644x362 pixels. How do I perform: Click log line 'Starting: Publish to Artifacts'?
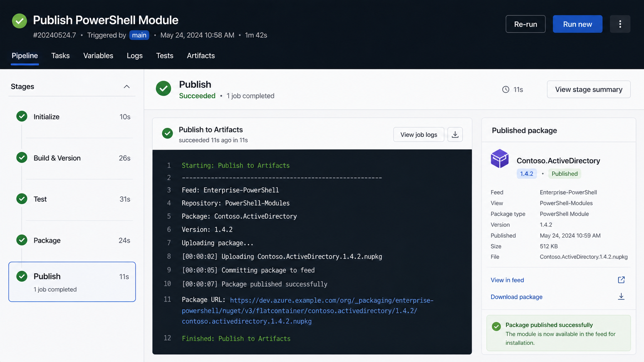tap(236, 165)
